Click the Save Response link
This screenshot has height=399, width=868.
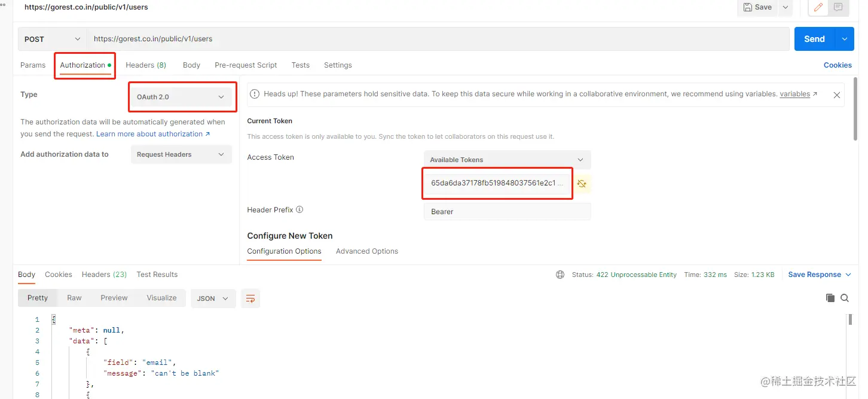point(814,275)
